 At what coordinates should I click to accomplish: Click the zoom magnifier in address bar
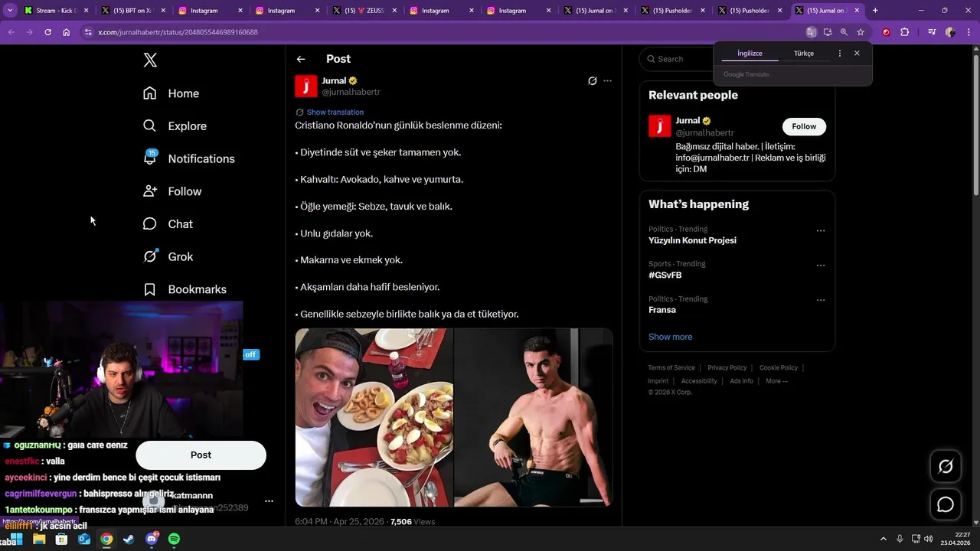844,32
